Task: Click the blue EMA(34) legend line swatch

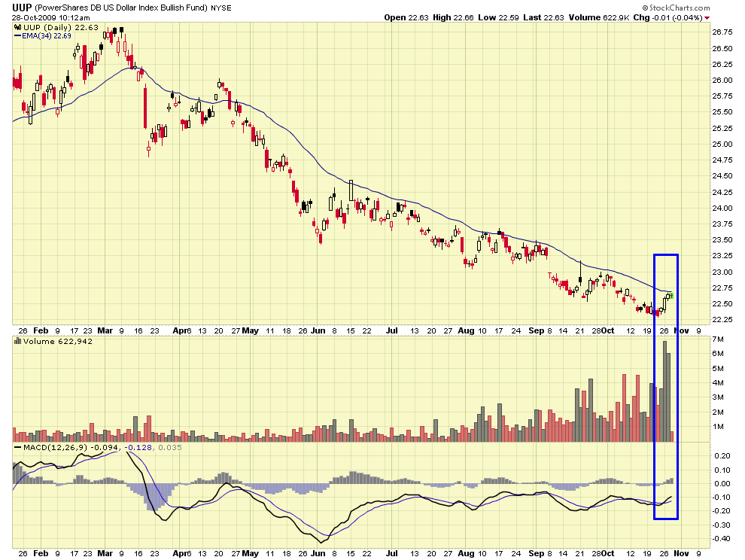Action: pos(17,36)
